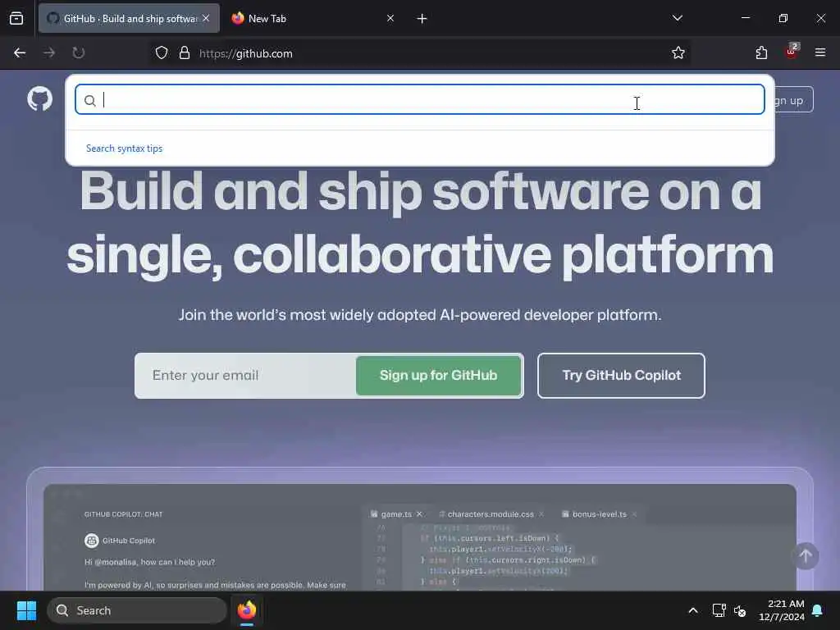840x630 pixels.
Task: Click the 'GITHUB COPILOT: CHAT' panel title
Action: (x=123, y=514)
